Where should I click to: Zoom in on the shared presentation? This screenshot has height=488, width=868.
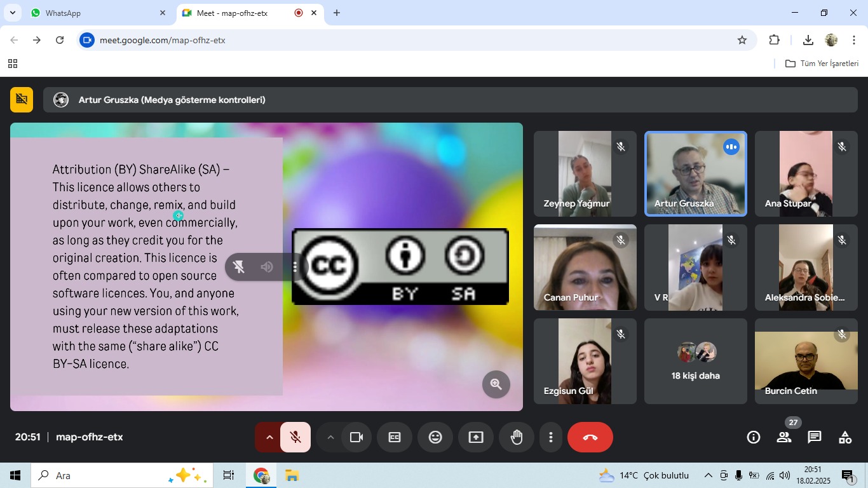[x=496, y=384]
